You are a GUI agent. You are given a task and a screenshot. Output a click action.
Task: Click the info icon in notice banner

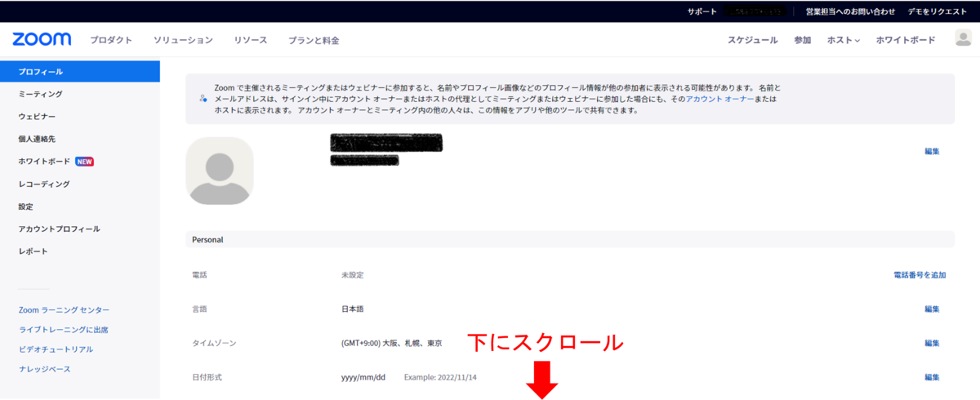pos(203,98)
